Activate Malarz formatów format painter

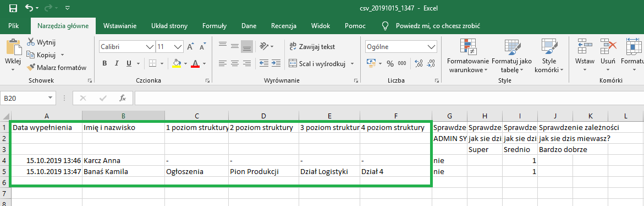tap(57, 67)
